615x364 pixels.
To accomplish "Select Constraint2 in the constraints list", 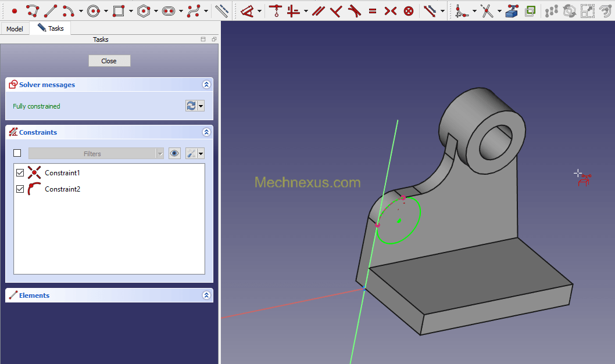I will pyautogui.click(x=62, y=189).
